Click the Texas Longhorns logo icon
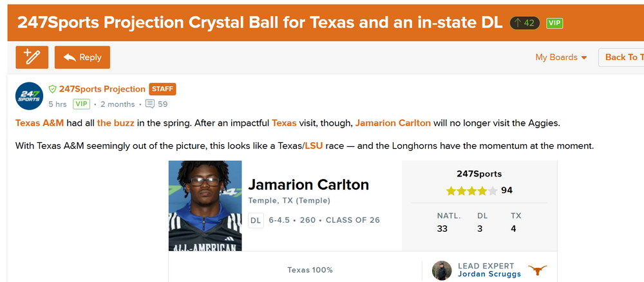Viewport: 644px width, 282px height. [537, 270]
